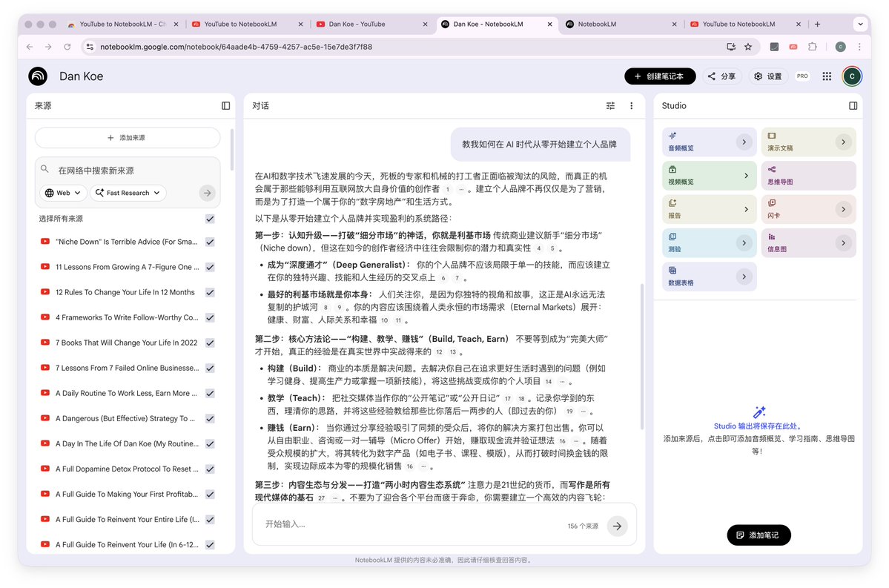Open the Fast Research mode dropdown

pos(128,193)
